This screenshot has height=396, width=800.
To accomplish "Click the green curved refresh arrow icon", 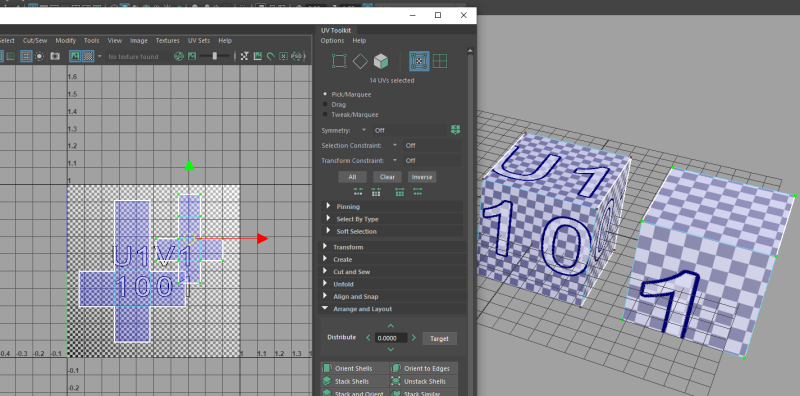I will (x=271, y=56).
